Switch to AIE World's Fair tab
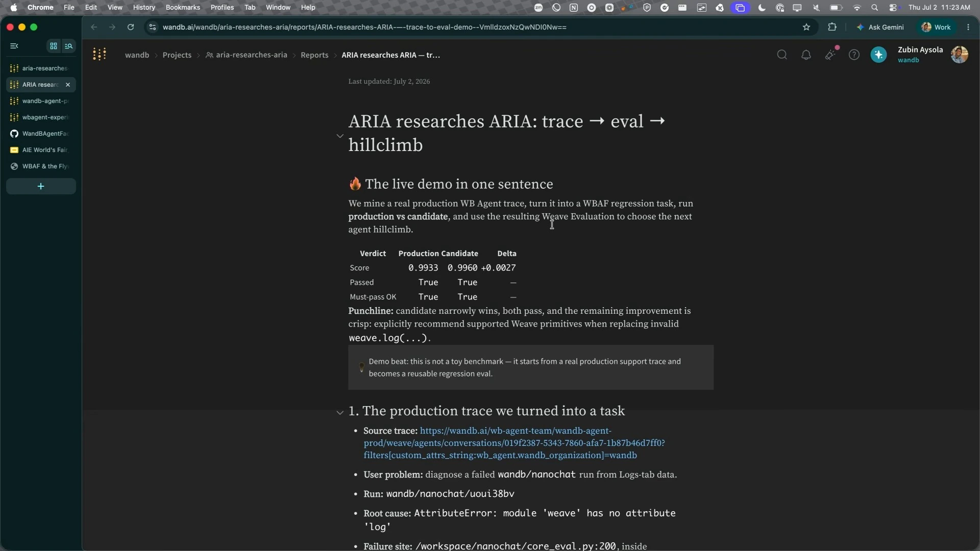 pyautogui.click(x=41, y=150)
